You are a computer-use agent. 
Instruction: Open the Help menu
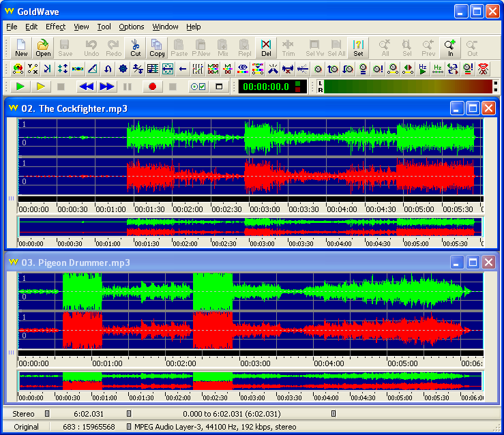click(x=194, y=27)
